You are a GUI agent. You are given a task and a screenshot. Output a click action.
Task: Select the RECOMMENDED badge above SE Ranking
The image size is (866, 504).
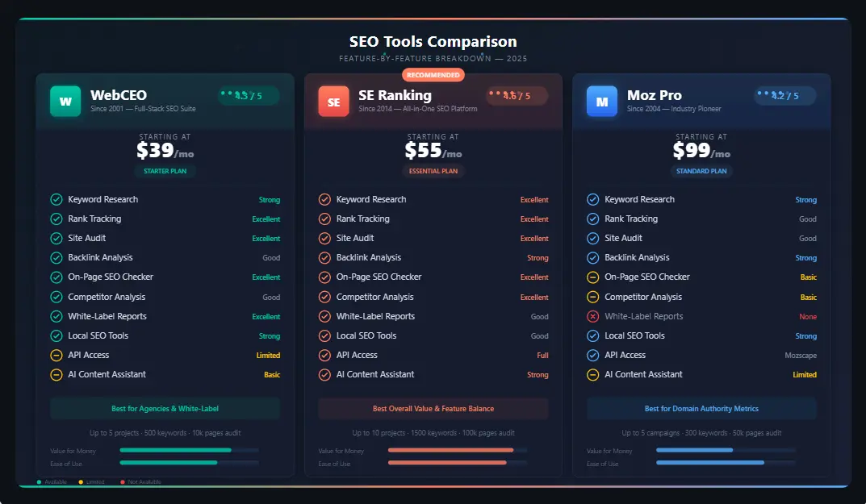[x=433, y=74]
